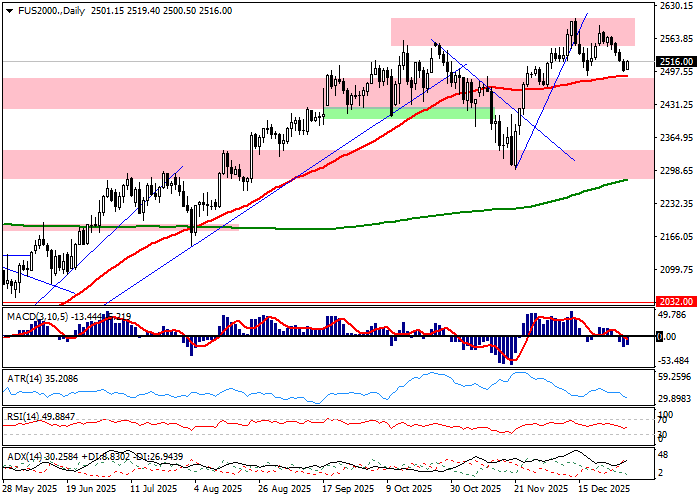
Task: Click the 2166.05 price scale label
Action: click(675, 237)
